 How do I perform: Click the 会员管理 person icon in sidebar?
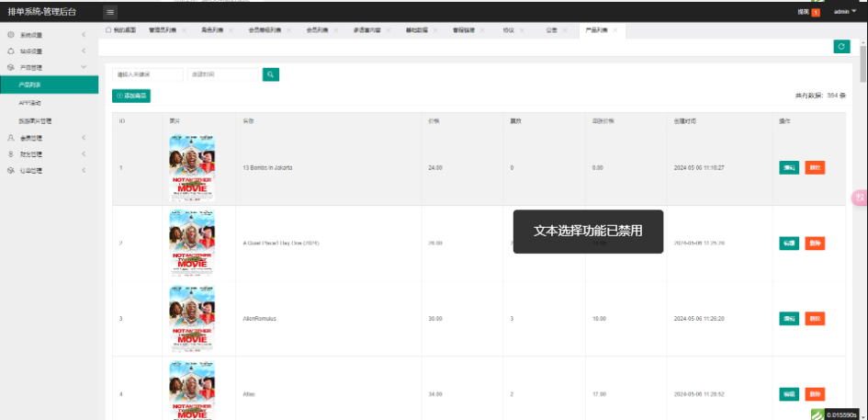coord(11,138)
